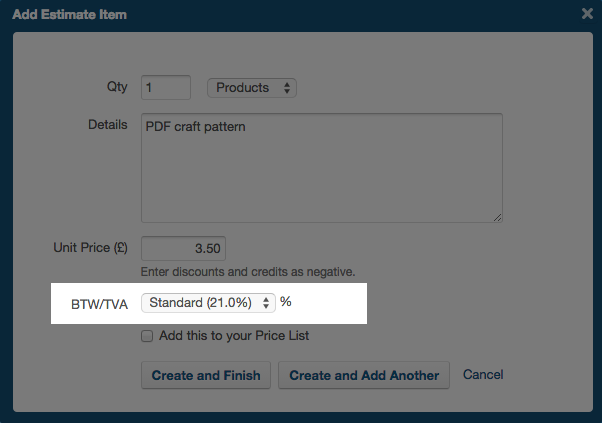
Task: Close the Add Estimate Item dialog
Action: (588, 15)
